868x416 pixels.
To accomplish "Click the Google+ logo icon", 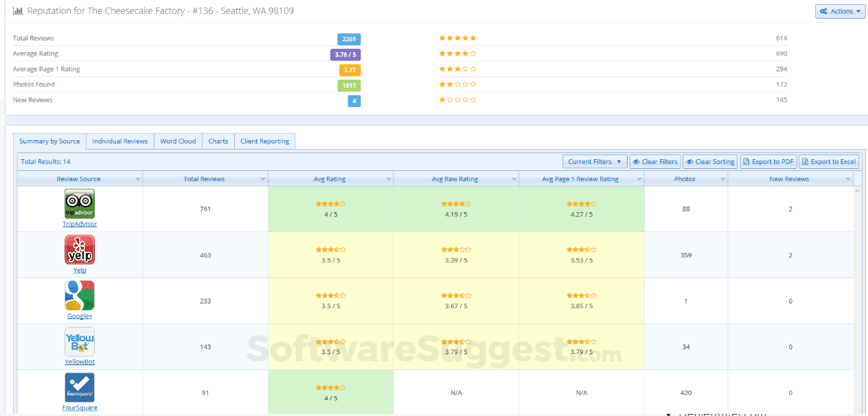I will pos(80,296).
